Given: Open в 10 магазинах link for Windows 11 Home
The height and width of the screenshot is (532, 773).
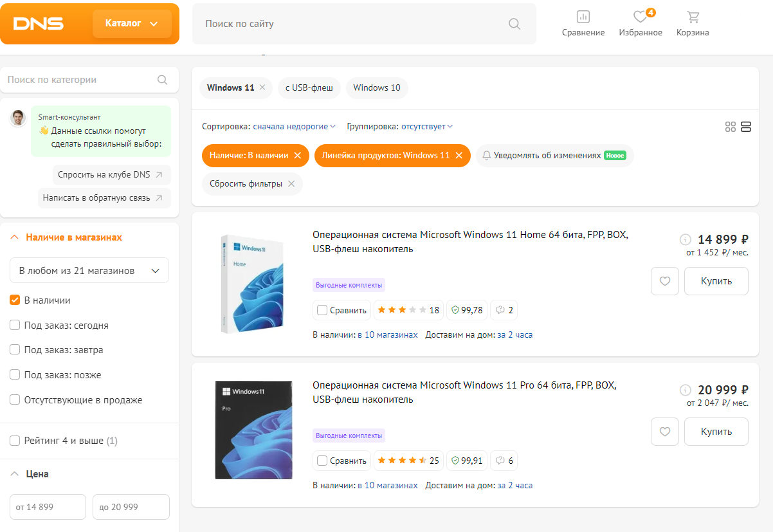Looking at the screenshot, I should pyautogui.click(x=388, y=335).
